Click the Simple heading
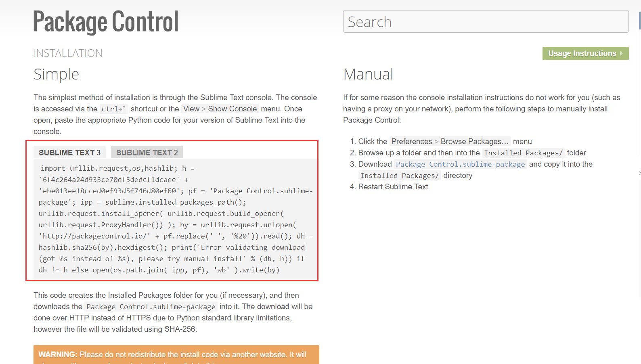The width and height of the screenshot is (641, 364). 56,74
